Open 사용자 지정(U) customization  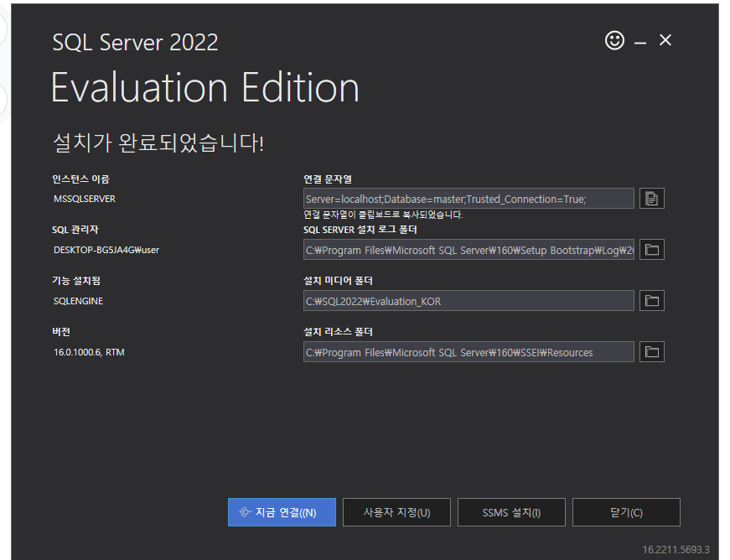point(396,512)
